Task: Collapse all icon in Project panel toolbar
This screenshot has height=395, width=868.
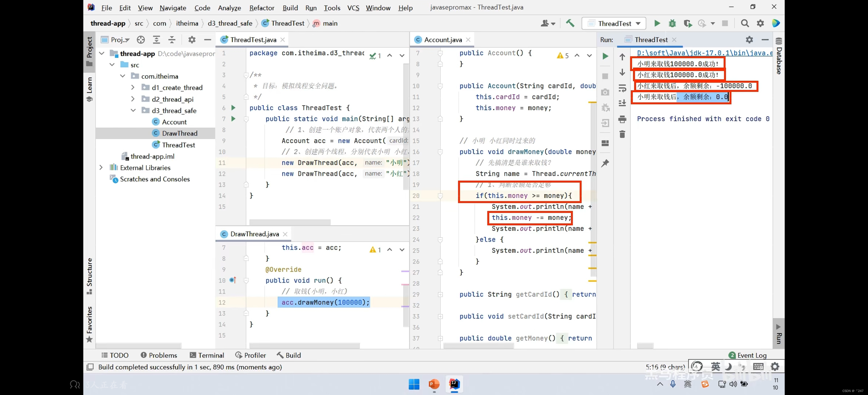Action: [x=172, y=40]
